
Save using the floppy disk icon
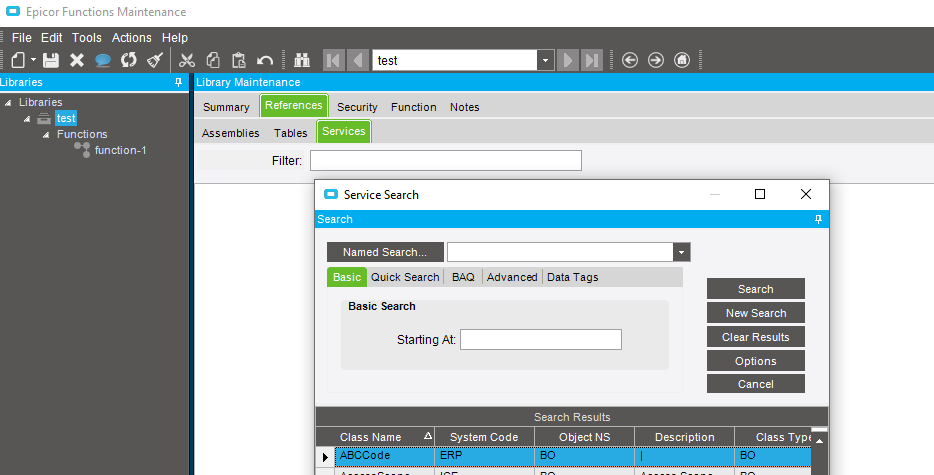coord(51,60)
